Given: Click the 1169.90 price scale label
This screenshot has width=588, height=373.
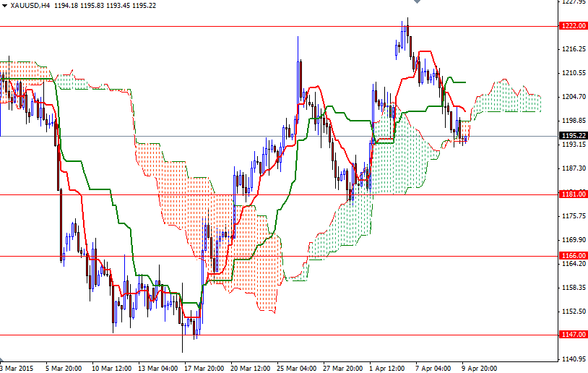Looking at the screenshot, I should pyautogui.click(x=573, y=240).
